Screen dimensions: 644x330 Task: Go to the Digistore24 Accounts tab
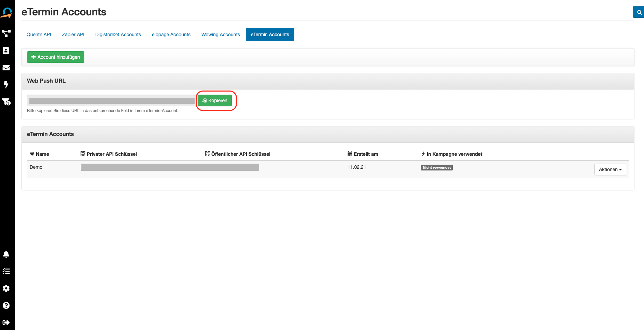[118, 35]
